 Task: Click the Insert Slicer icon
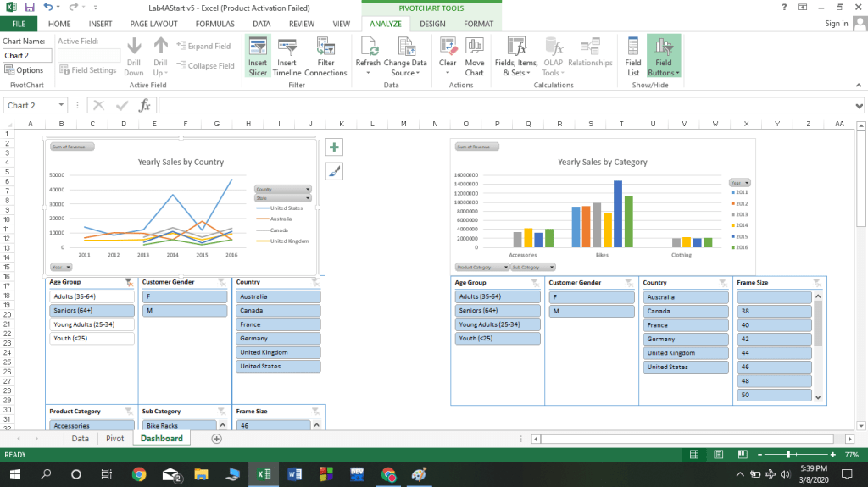[258, 47]
